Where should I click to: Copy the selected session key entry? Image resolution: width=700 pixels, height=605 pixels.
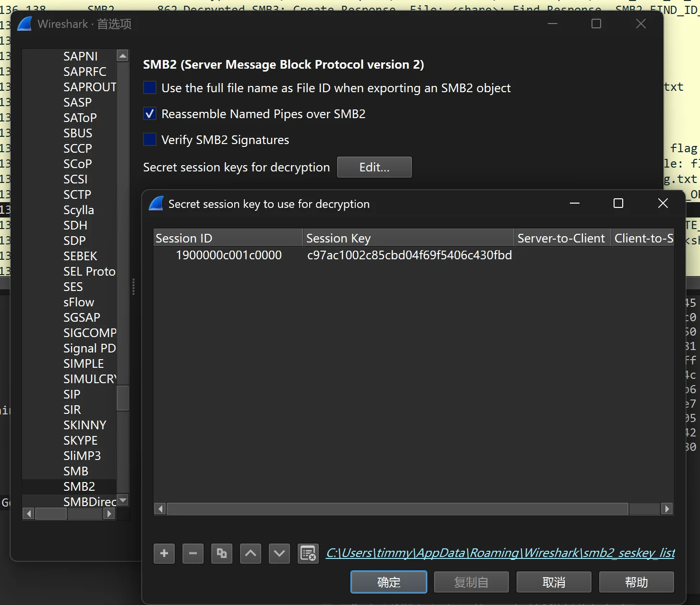(x=222, y=554)
